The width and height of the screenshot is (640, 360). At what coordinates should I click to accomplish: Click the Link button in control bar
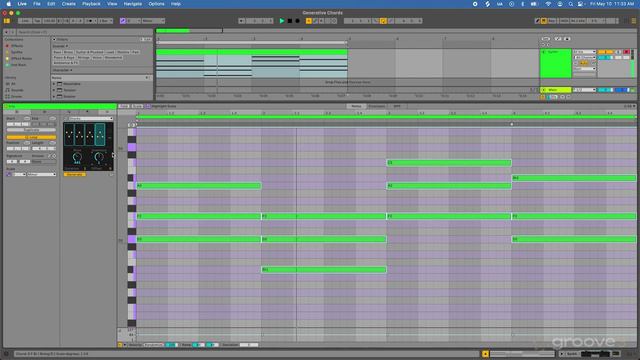[x=24, y=21]
